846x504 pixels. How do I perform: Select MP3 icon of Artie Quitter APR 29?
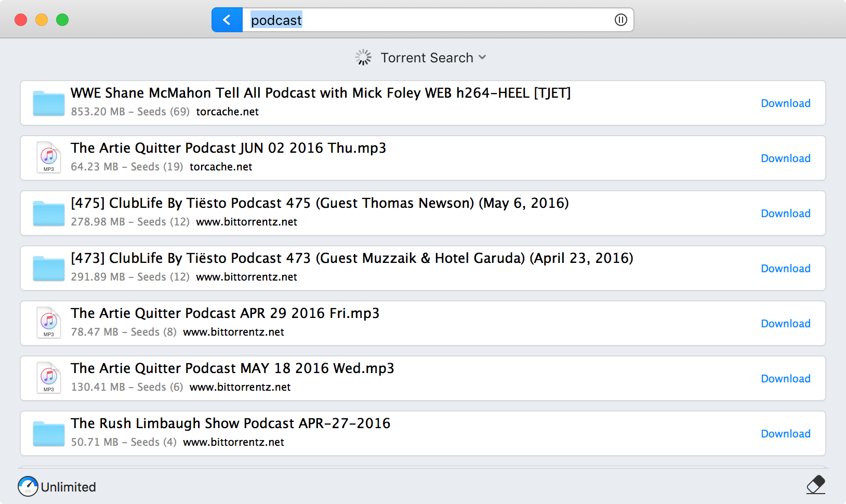[48, 323]
